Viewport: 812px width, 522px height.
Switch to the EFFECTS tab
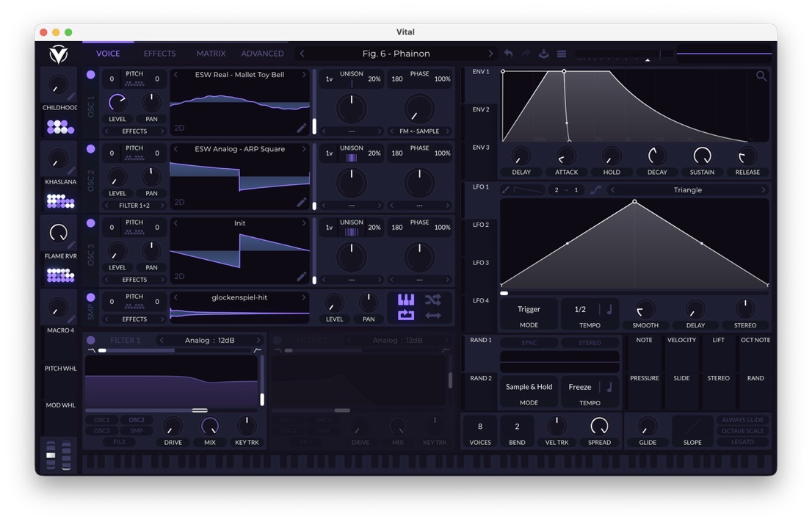click(x=159, y=54)
